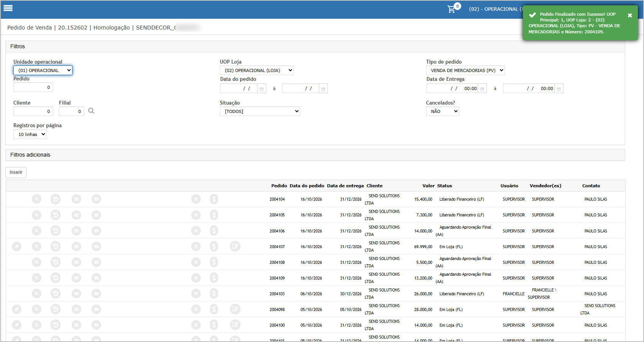
Task: Open edit-note icon for order 2004098
Action: 235,309
